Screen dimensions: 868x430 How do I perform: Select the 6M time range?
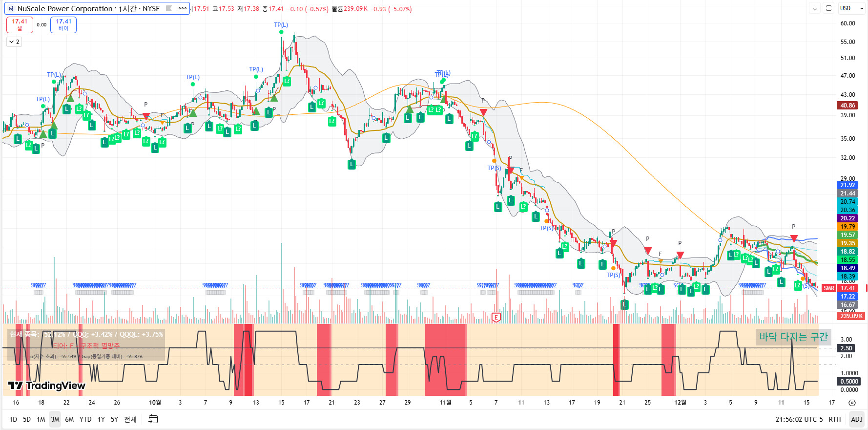pos(69,419)
